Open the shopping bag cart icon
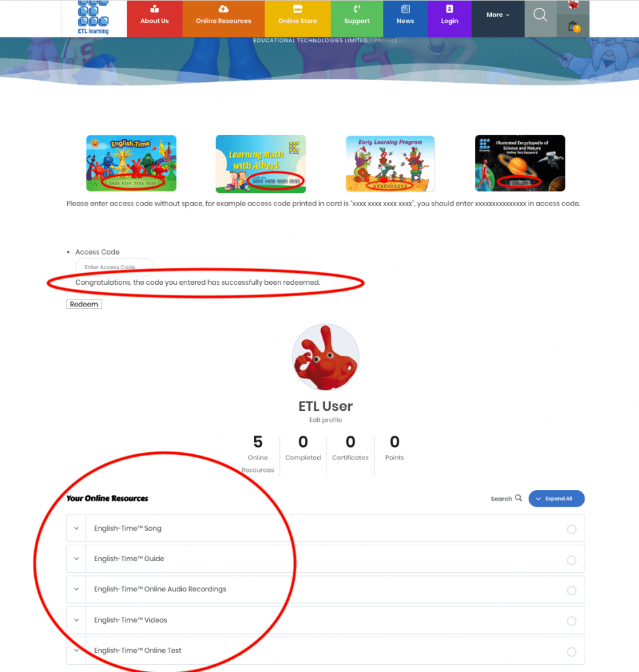 point(573,26)
